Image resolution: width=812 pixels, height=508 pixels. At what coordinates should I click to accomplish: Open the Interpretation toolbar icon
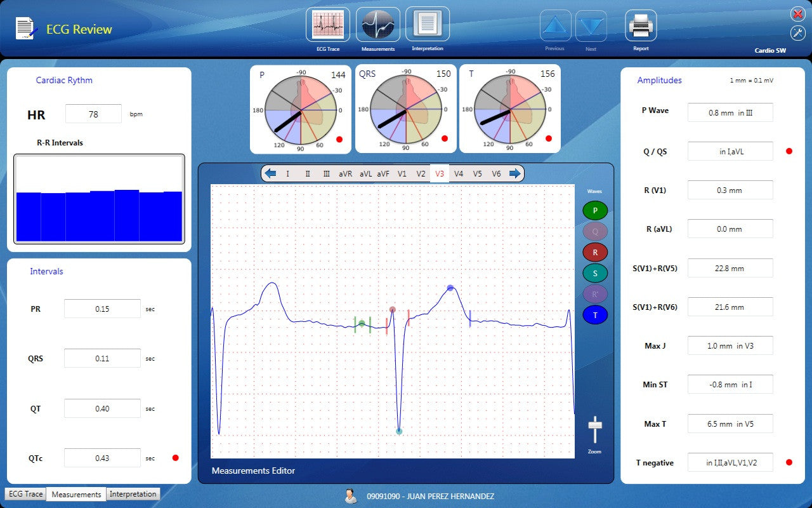coord(428,25)
